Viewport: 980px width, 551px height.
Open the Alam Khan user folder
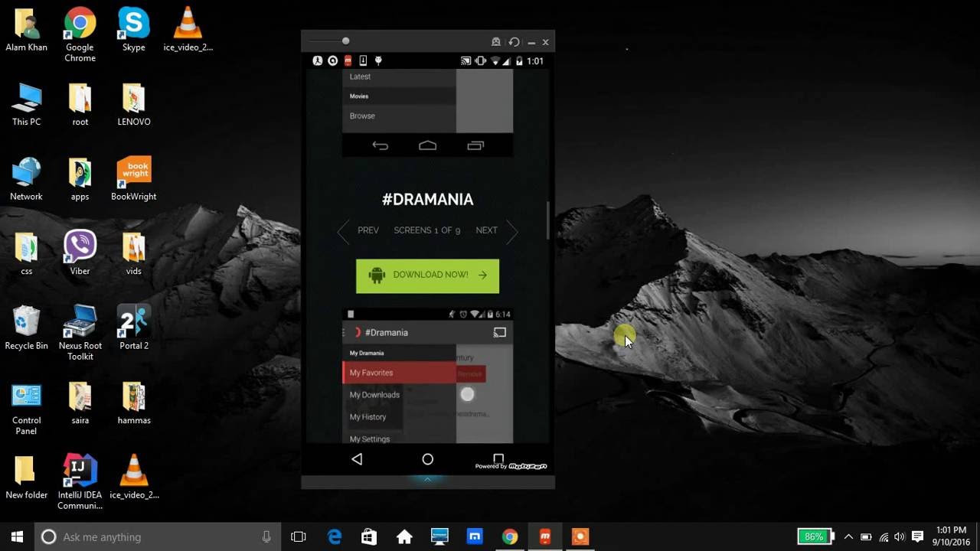(x=27, y=30)
